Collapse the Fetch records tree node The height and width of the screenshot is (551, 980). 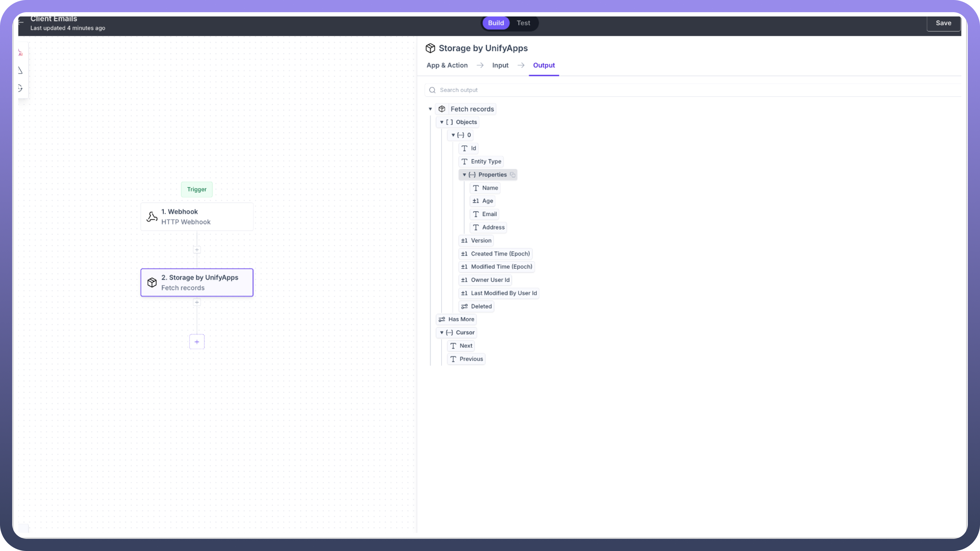pyautogui.click(x=430, y=109)
